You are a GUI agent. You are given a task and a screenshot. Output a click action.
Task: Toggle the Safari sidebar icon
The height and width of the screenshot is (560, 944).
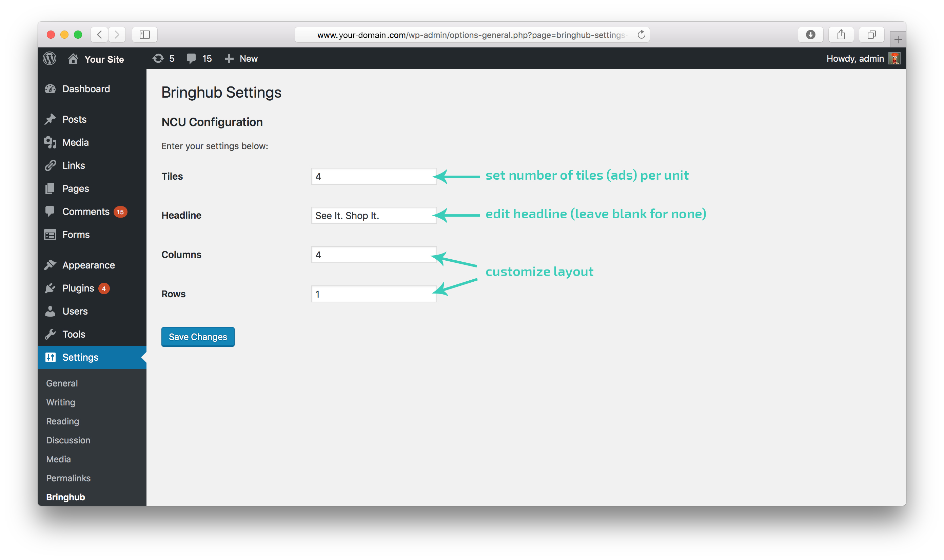point(144,35)
